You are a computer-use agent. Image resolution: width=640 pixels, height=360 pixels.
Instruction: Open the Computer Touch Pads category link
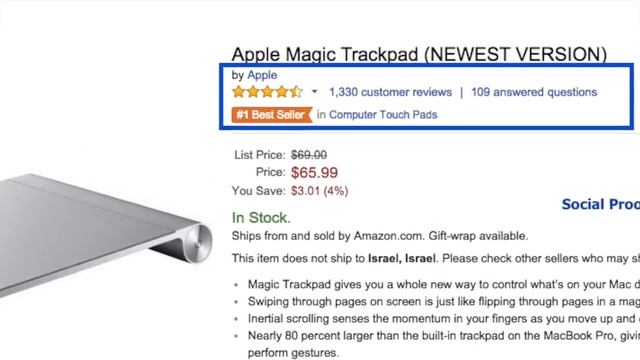tap(383, 115)
